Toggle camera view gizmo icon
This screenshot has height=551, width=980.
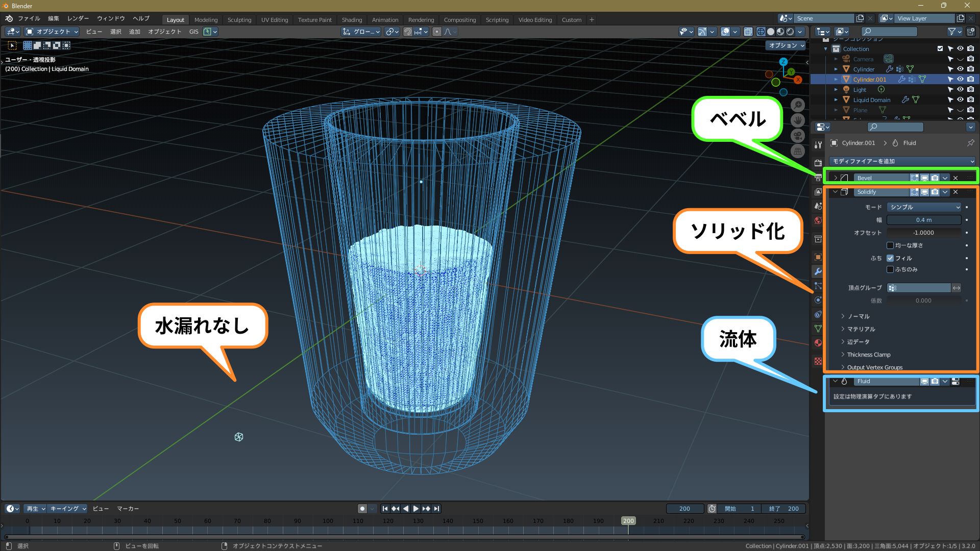click(x=798, y=136)
